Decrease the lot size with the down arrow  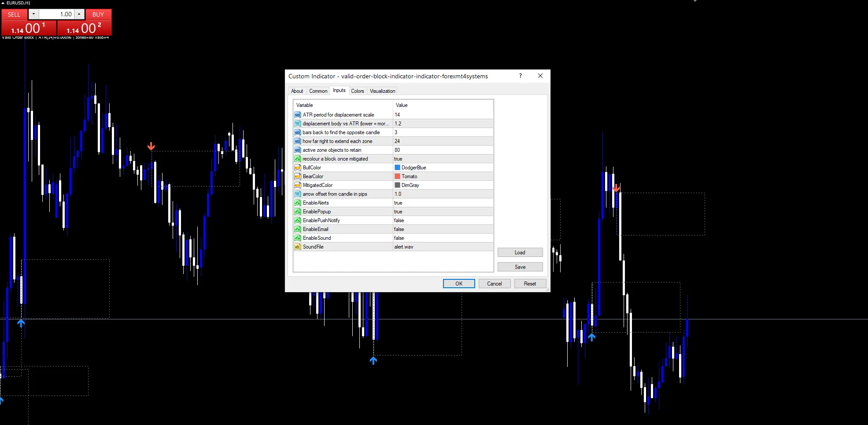(33, 14)
